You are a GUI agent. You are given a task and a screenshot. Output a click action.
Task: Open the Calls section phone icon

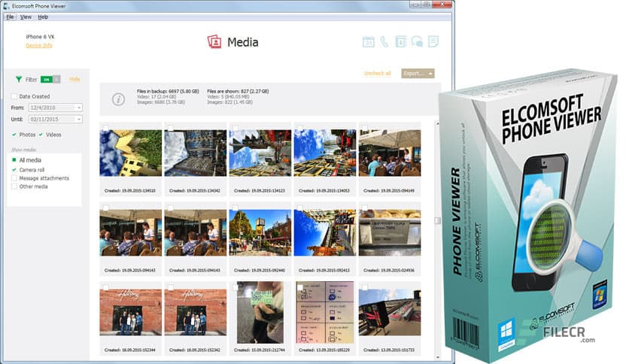[x=384, y=41]
